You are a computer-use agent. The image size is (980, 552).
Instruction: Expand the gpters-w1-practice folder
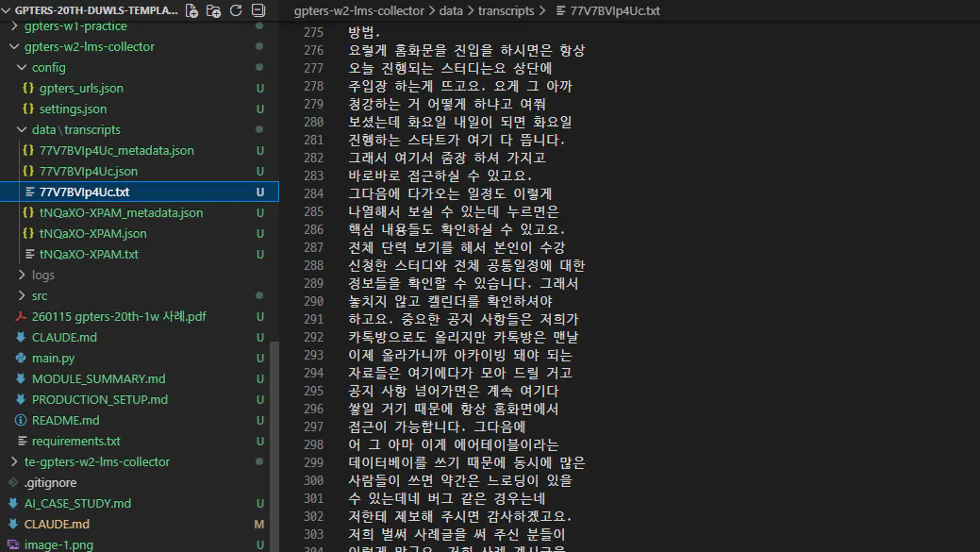click(14, 26)
